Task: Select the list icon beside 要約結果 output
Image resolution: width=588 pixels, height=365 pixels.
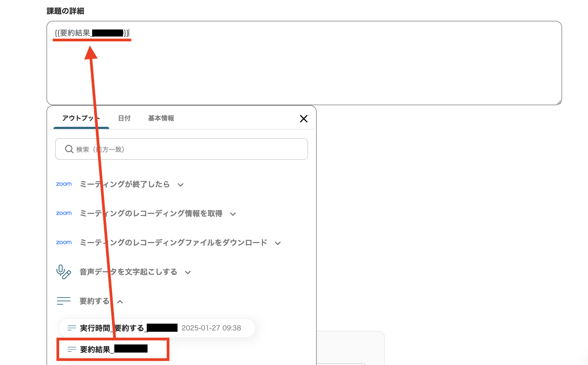Action: (x=72, y=349)
